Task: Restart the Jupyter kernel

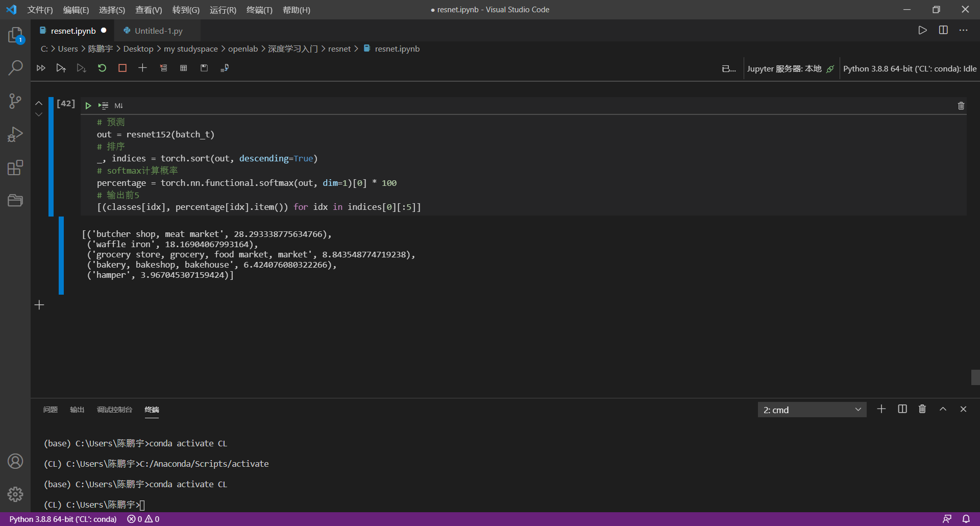Action: coord(102,68)
